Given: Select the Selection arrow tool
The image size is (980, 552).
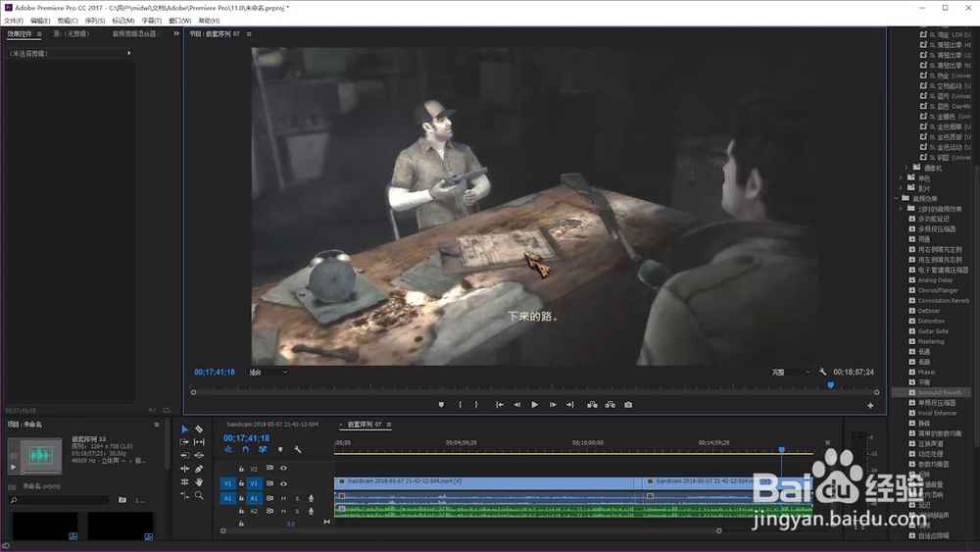Looking at the screenshot, I should pos(184,428).
